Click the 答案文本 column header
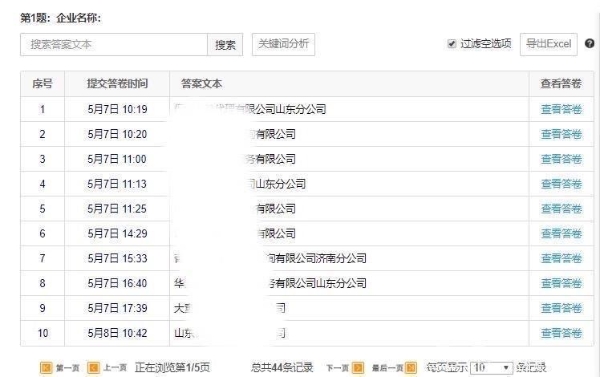Viewport: 600px width, 377px height. tap(201, 83)
